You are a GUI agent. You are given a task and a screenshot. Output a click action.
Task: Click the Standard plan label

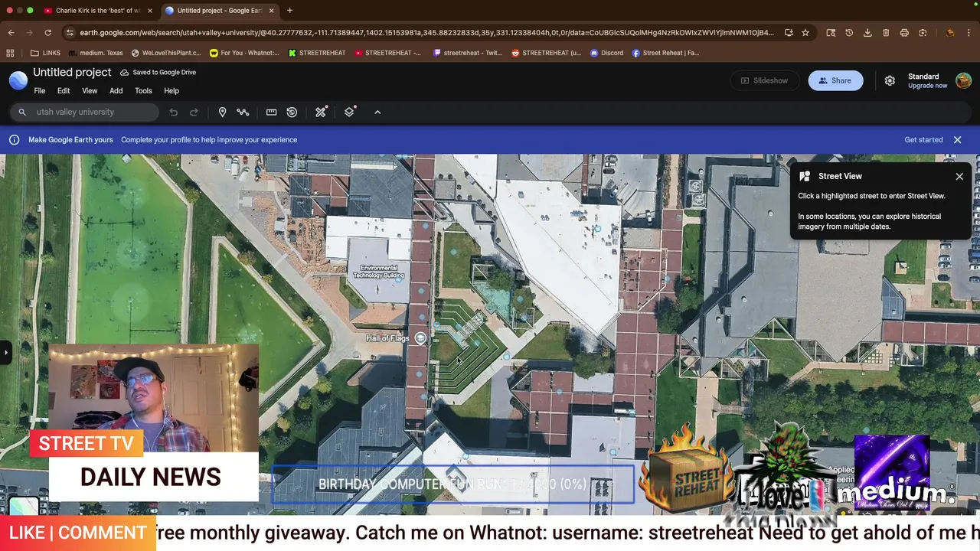(923, 77)
